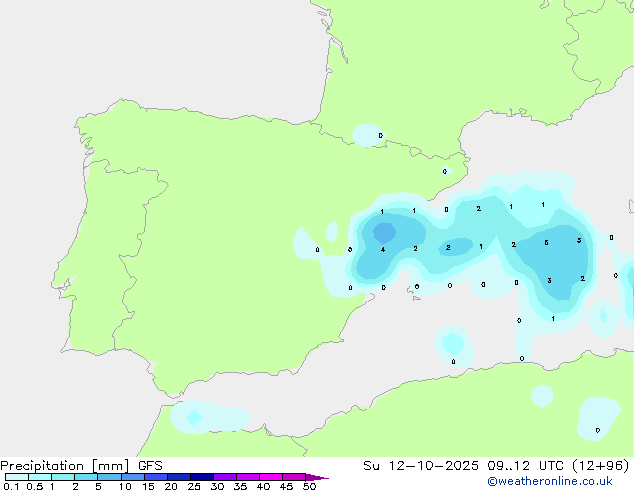
Task: Click the 20–25 mm legend swatch
Action: [x=179, y=477]
